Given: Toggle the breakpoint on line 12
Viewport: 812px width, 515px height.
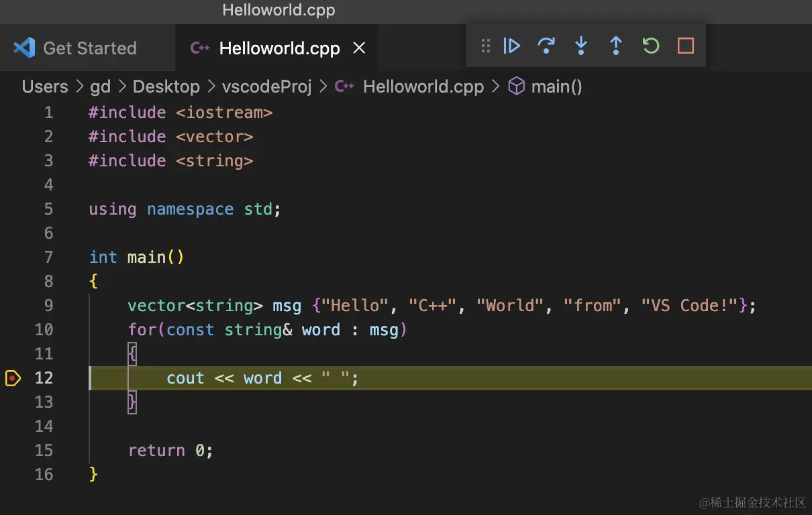Looking at the screenshot, I should (x=13, y=378).
